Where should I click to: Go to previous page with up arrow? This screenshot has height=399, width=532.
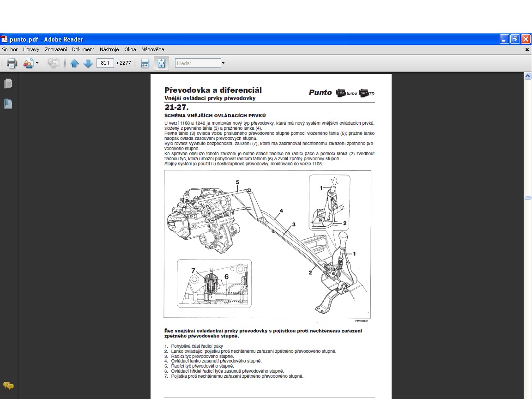coord(74,63)
